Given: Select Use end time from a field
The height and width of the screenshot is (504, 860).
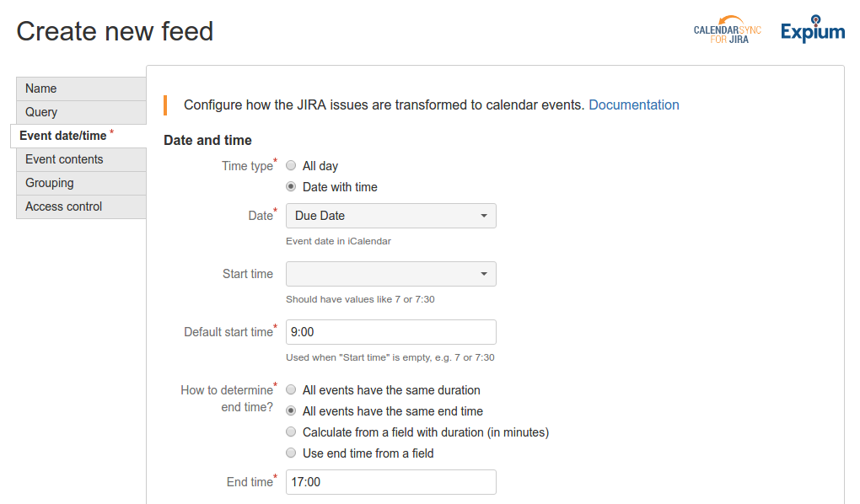Looking at the screenshot, I should [x=291, y=453].
